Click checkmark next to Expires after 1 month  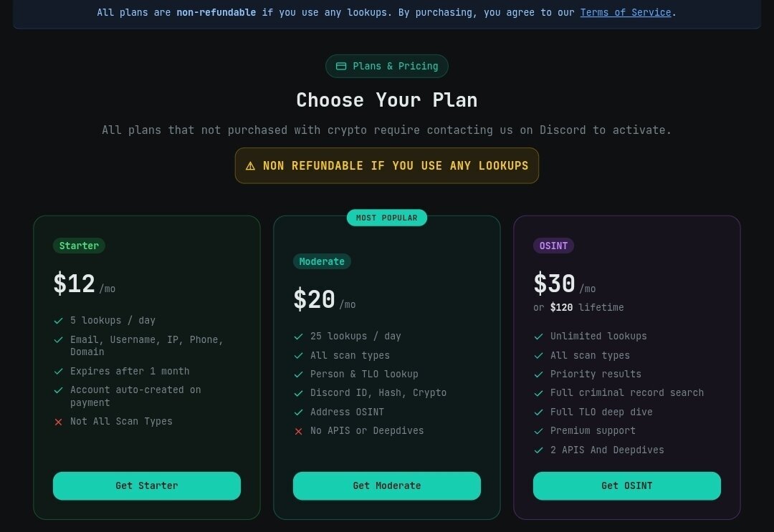(x=59, y=372)
